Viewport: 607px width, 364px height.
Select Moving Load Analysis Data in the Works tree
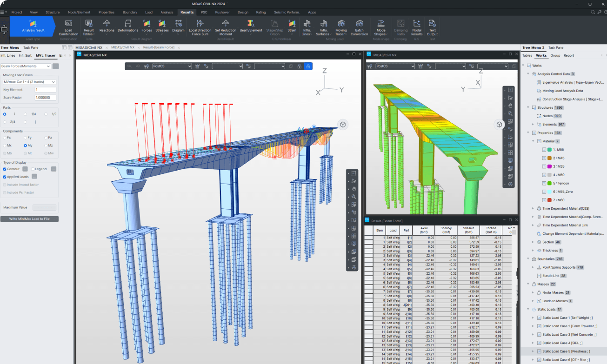562,91
